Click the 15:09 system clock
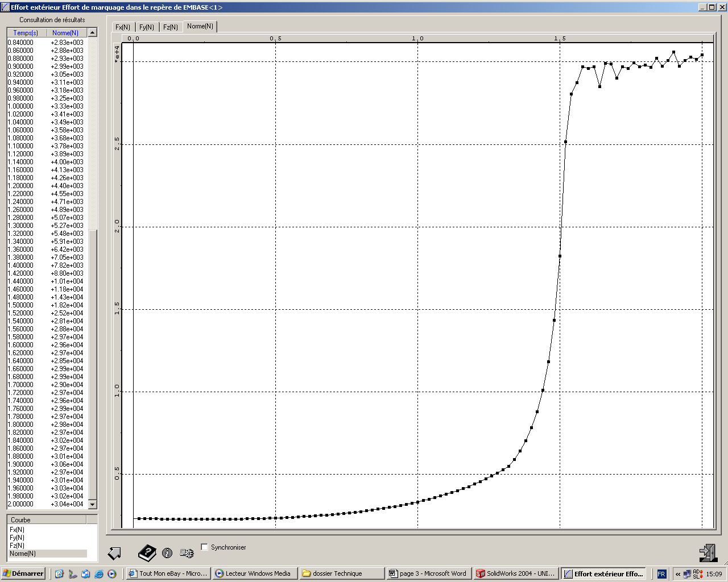 [x=714, y=574]
